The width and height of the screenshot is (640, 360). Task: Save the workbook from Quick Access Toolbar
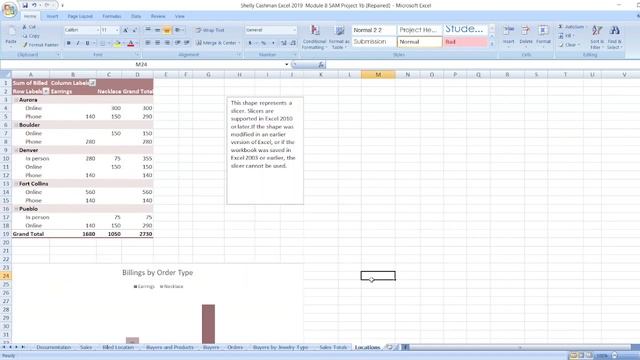coord(25,5)
